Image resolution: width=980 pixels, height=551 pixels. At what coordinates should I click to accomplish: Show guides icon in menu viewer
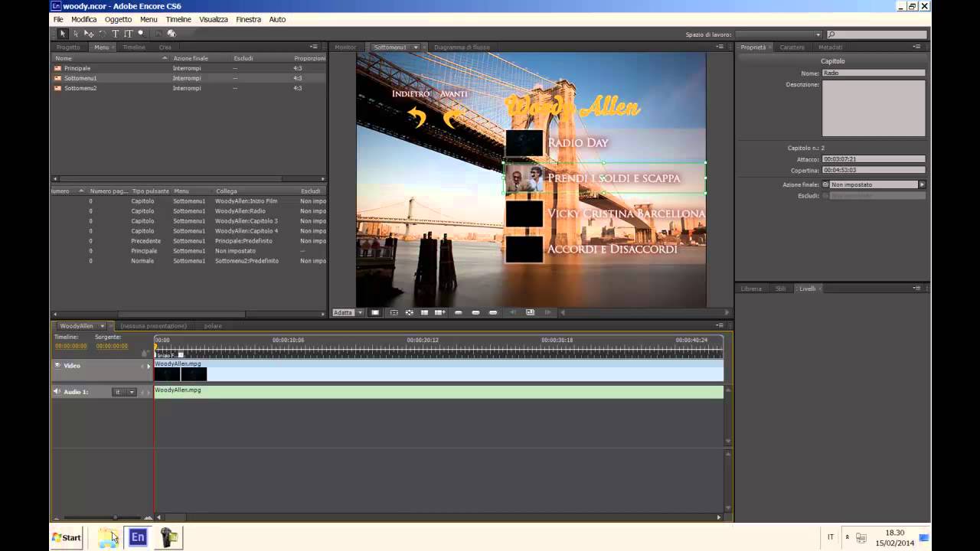[x=424, y=312]
